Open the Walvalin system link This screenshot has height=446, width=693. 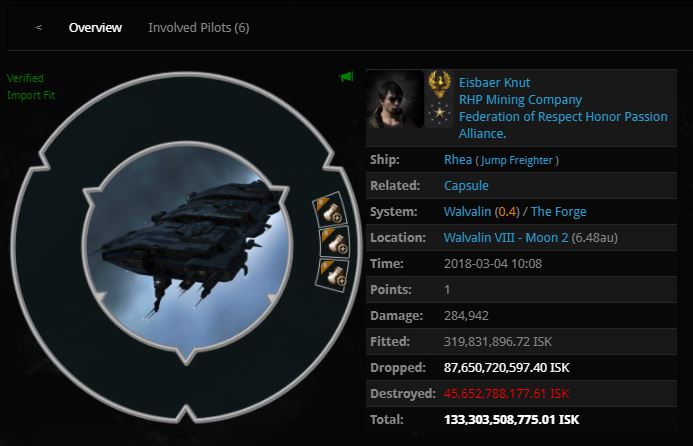click(467, 212)
